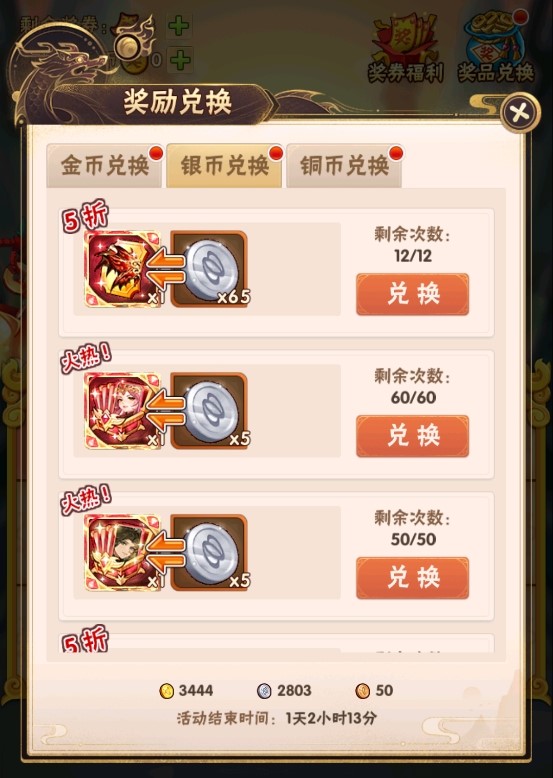
Task: Click 兑换 for the 12/12 dragon card
Action: point(412,294)
